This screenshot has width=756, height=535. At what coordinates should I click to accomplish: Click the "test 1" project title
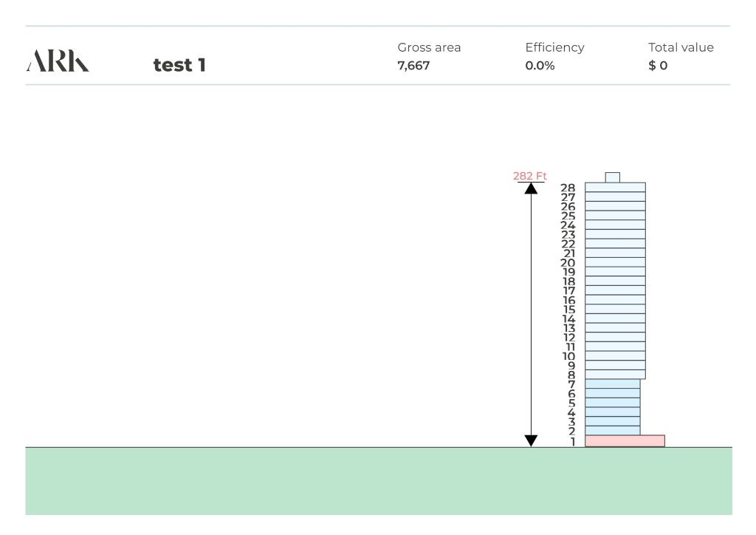point(179,65)
